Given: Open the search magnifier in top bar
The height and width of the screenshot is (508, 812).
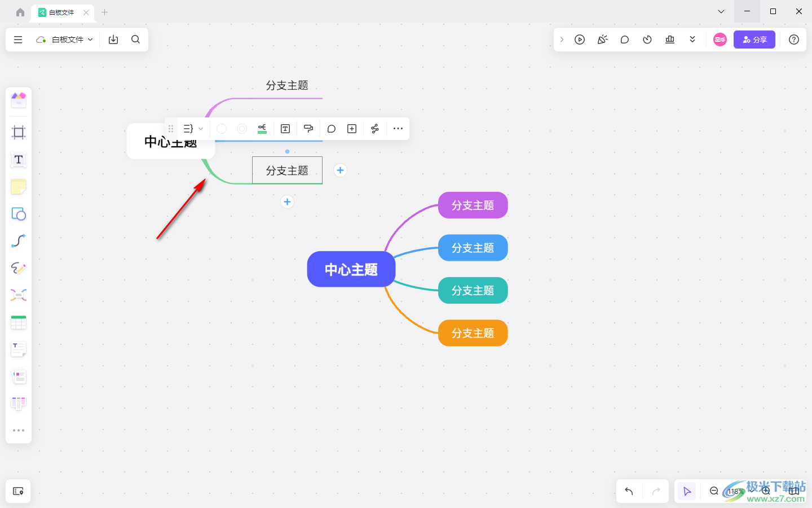Looking at the screenshot, I should click(x=135, y=40).
